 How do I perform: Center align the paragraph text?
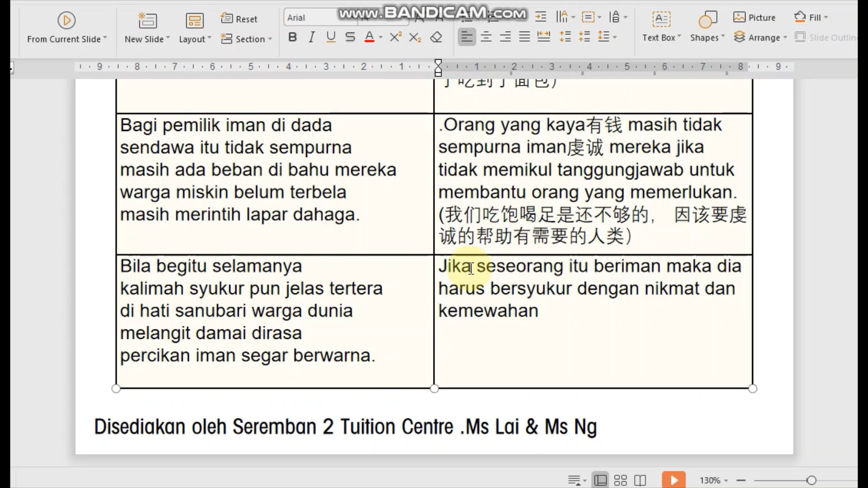coord(486,37)
